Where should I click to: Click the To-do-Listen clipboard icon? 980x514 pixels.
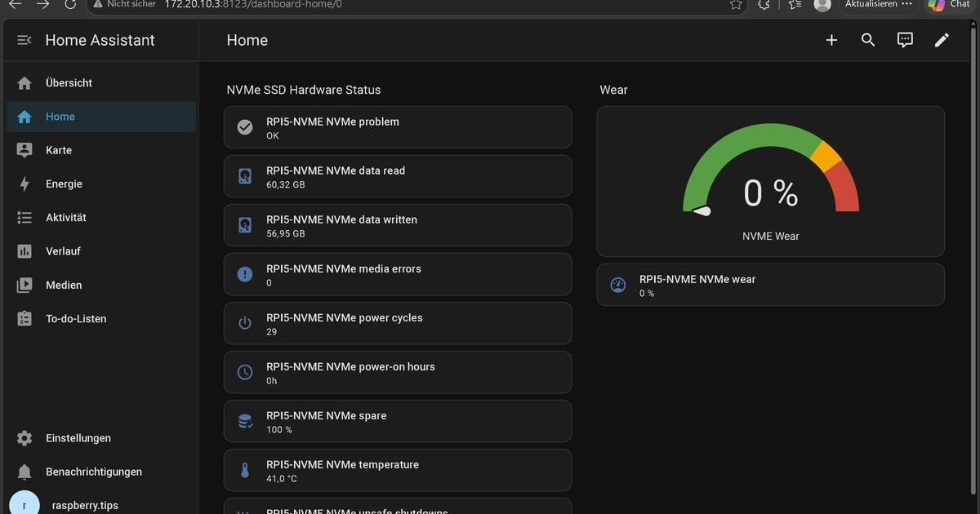[x=24, y=319]
